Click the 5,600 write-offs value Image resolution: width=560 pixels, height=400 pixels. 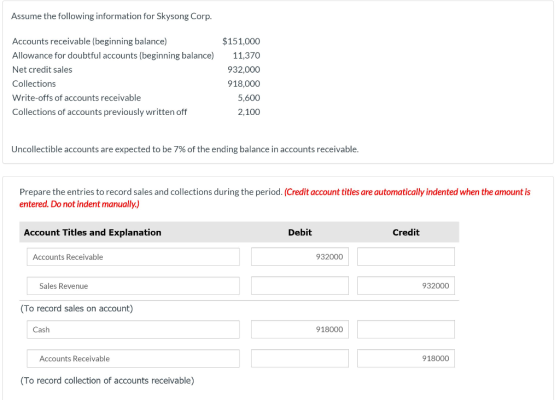pyautogui.click(x=249, y=98)
